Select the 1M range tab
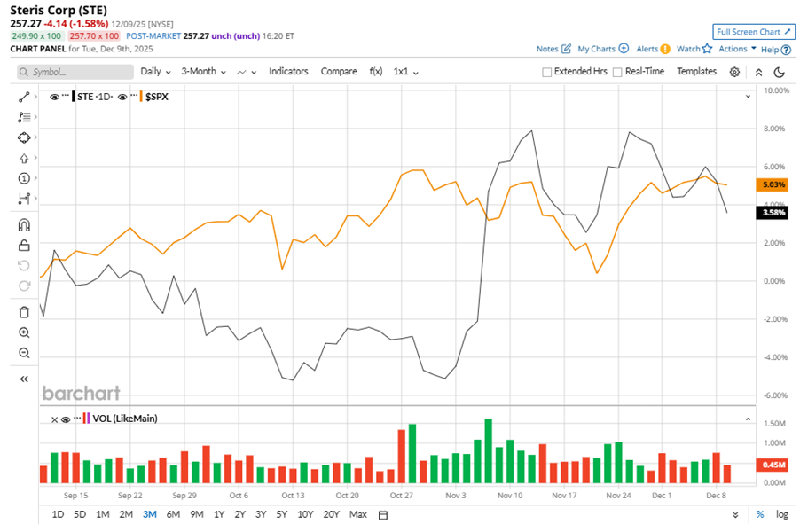The height and width of the screenshot is (532, 800). (x=103, y=514)
